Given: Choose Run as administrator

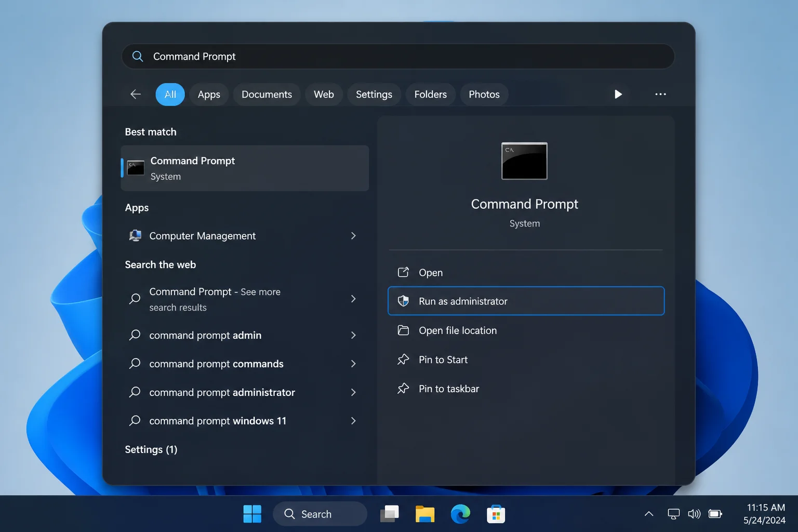Looking at the screenshot, I should point(526,301).
